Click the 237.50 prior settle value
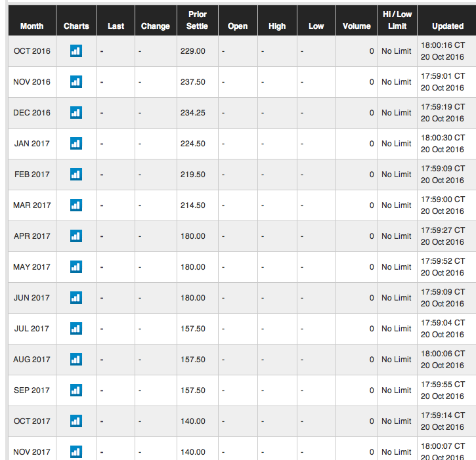This screenshot has width=476, height=460. [193, 82]
